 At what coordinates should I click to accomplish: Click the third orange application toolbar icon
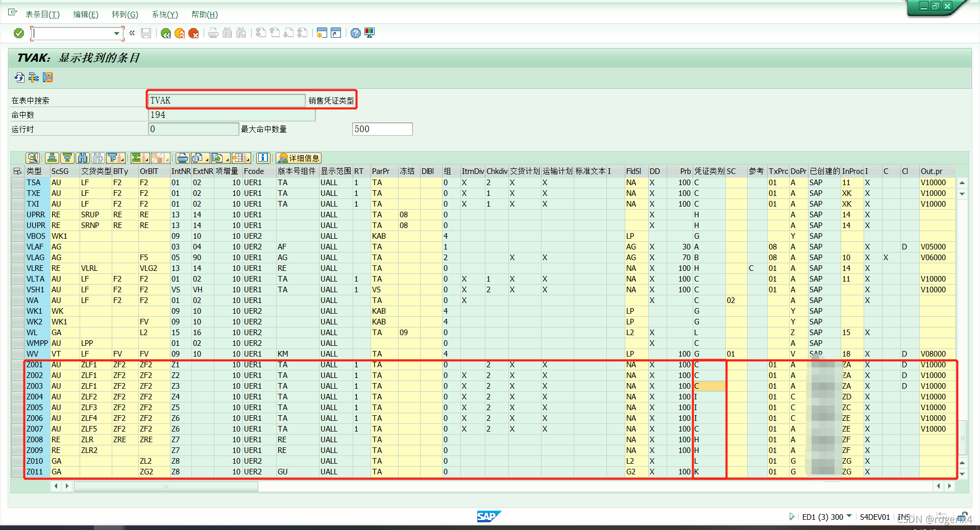tap(47, 78)
